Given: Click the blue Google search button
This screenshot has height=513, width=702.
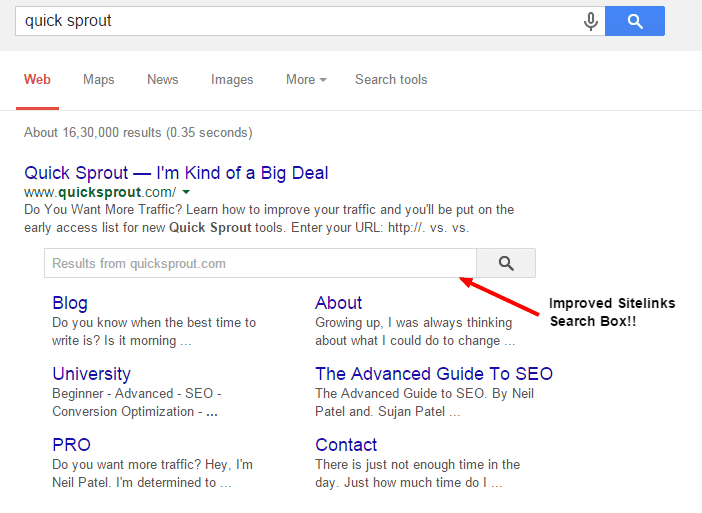Looking at the screenshot, I should (x=635, y=21).
